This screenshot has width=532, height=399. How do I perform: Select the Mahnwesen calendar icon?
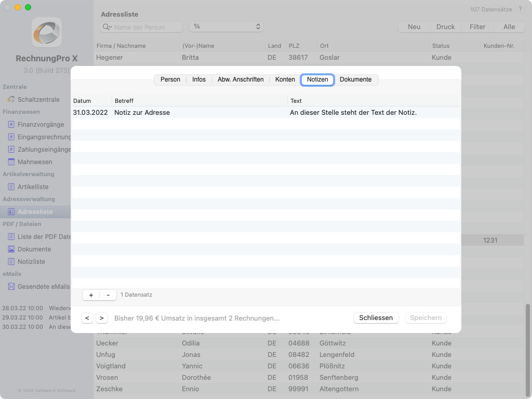[11, 162]
